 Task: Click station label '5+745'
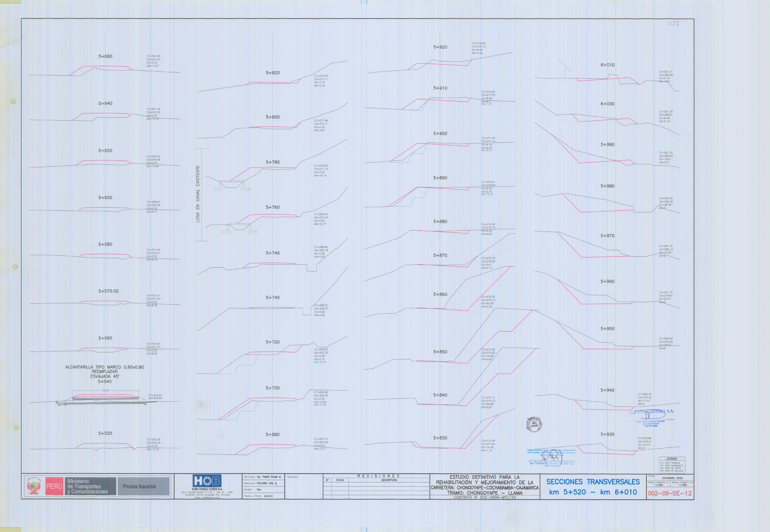click(273, 253)
